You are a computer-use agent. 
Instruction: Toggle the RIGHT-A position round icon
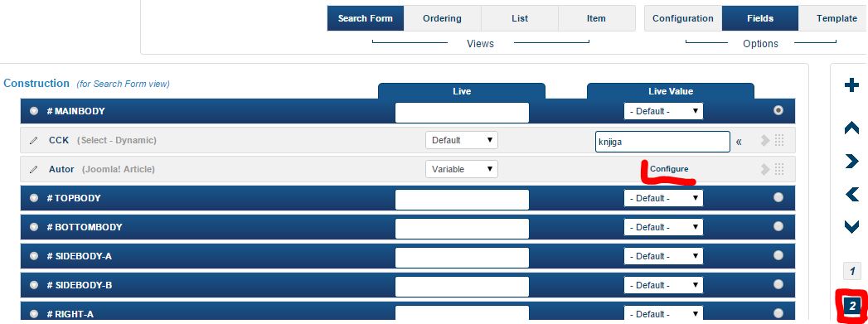pos(34,314)
